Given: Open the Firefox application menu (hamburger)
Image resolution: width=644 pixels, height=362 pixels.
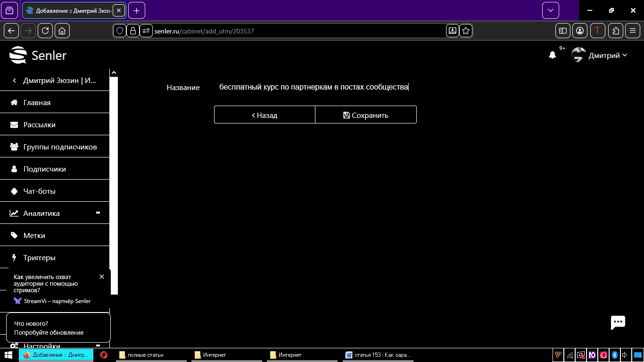Looking at the screenshot, I should tap(633, 31).
